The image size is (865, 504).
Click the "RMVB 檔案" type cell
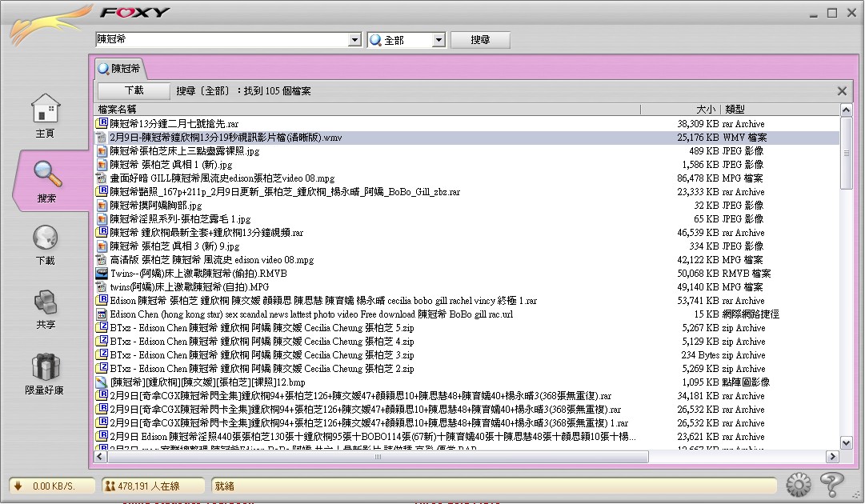pos(746,274)
